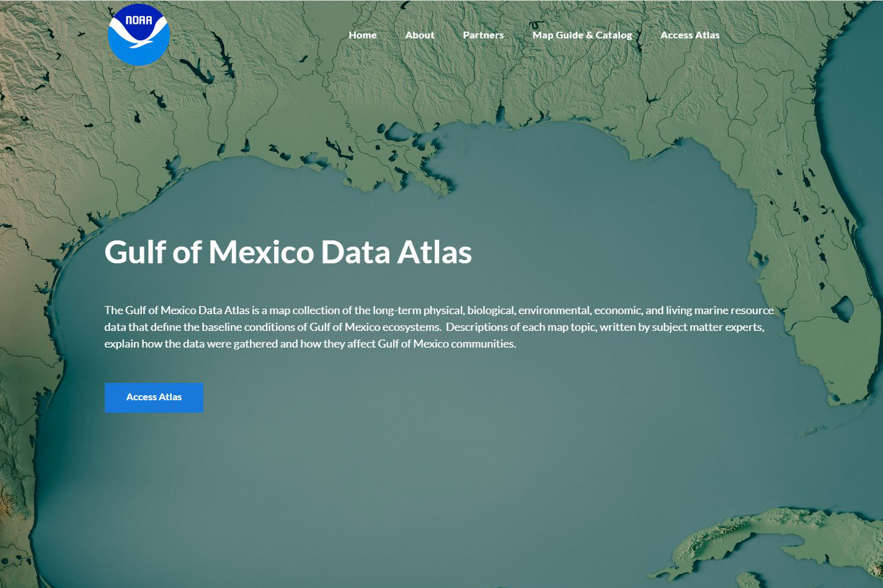Navigate to the Partners section
The width and height of the screenshot is (883, 588).
483,35
